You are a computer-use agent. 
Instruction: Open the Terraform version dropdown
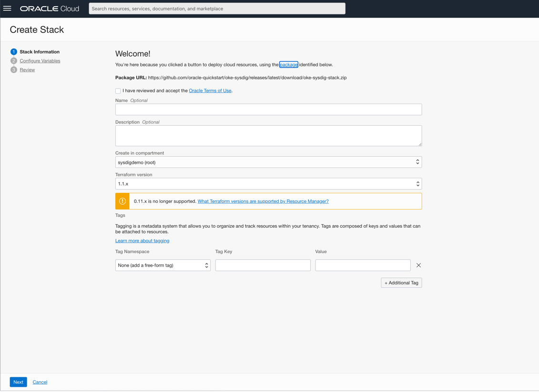[x=268, y=184]
